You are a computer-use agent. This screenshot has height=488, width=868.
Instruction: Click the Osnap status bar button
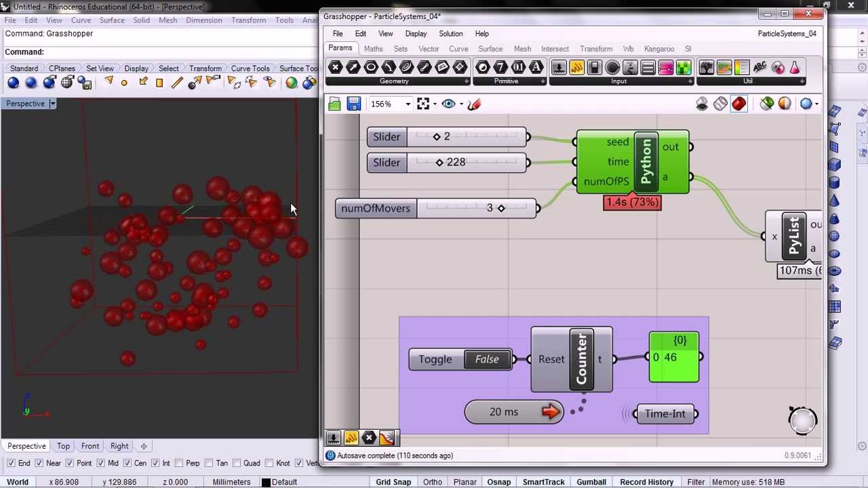coord(498,482)
